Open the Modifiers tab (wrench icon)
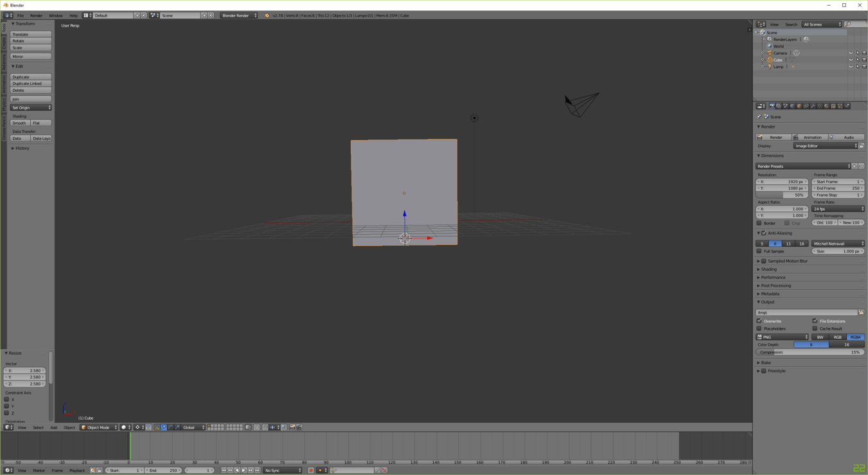868x475 pixels. click(x=813, y=106)
